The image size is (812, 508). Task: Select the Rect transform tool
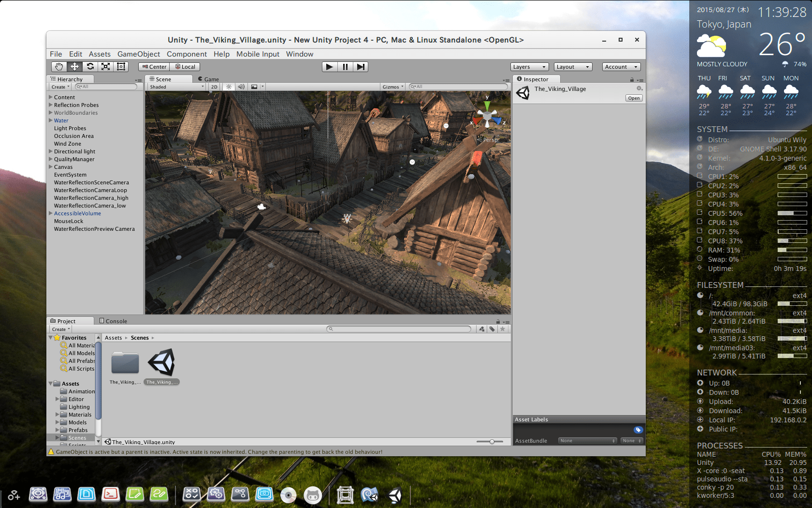tap(122, 66)
